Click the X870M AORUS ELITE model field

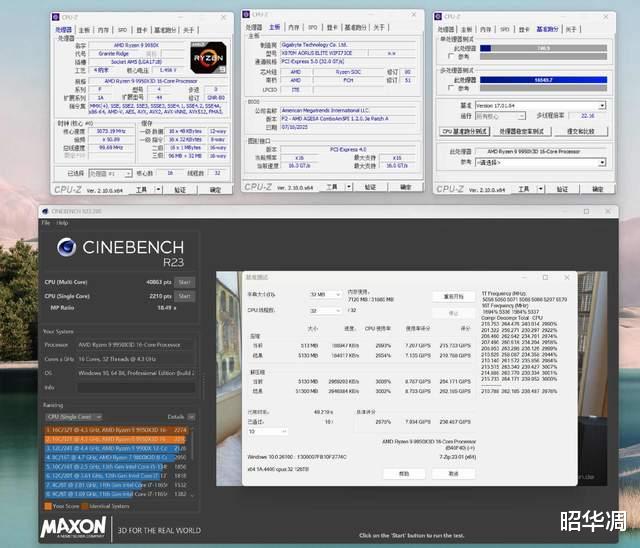[x=324, y=53]
